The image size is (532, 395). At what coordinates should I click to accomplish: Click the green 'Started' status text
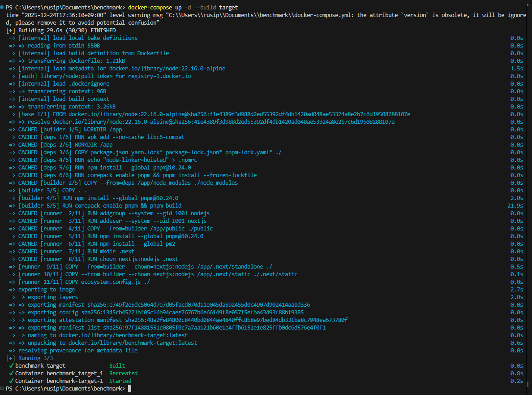tap(120, 381)
